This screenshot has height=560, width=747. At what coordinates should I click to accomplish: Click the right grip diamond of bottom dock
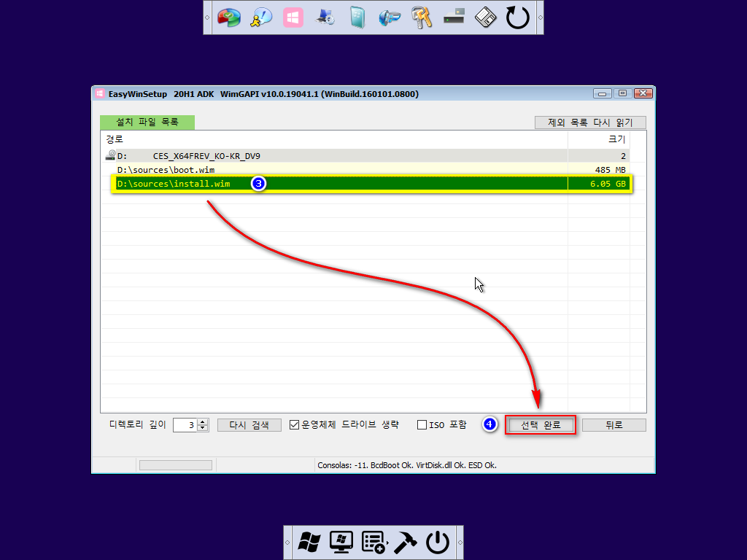[x=460, y=542]
